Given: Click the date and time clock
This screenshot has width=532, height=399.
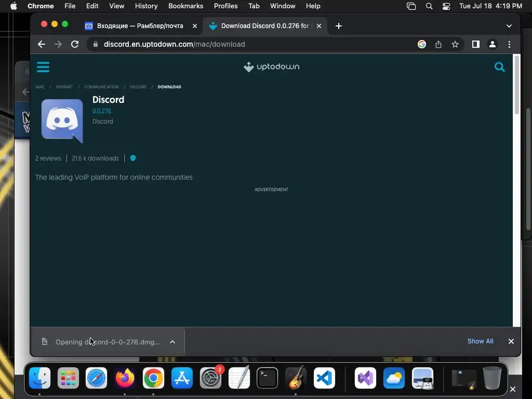Looking at the screenshot, I should pos(490,6).
